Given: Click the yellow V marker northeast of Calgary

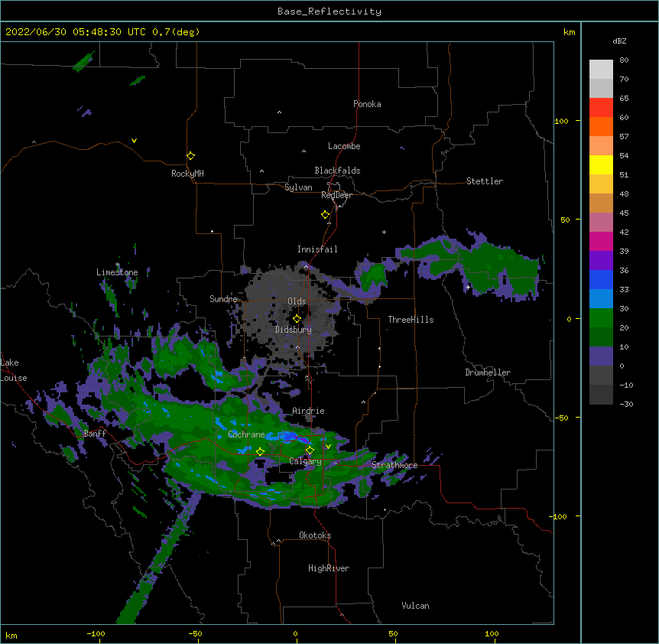Looking at the screenshot, I should click(328, 447).
